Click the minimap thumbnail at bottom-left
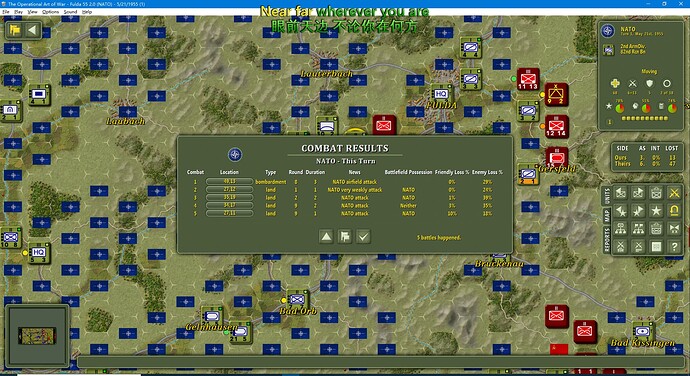Image resolution: width=690 pixels, height=376 pixels. [x=37, y=336]
